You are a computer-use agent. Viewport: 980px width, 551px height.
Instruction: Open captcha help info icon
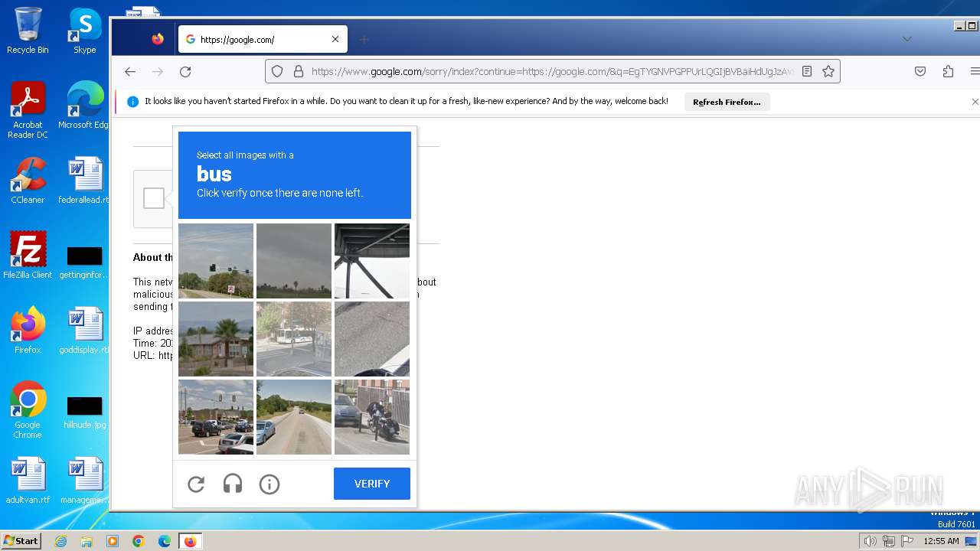pyautogui.click(x=269, y=484)
